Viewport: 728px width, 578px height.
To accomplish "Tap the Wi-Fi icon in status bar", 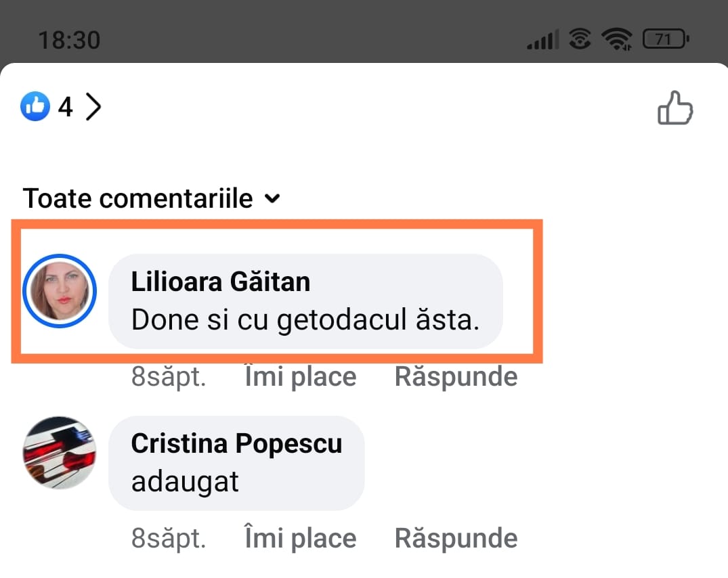I will pos(616,39).
